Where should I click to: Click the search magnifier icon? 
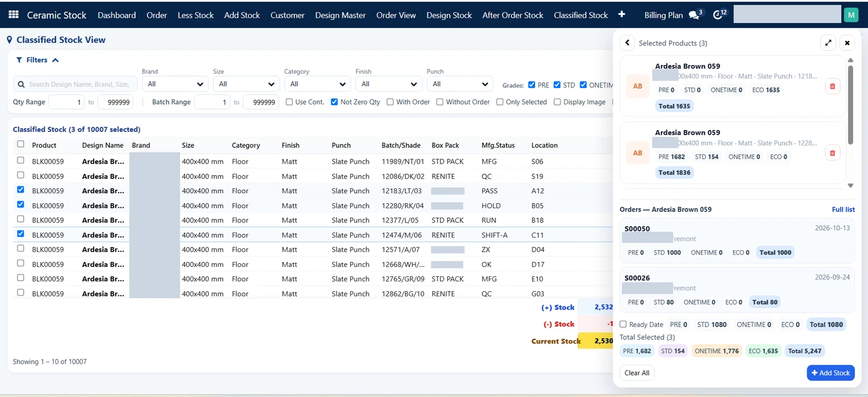(x=22, y=84)
